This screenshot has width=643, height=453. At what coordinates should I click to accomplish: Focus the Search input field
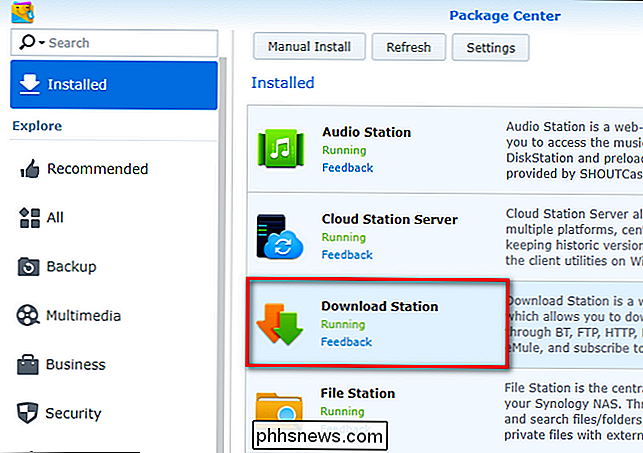pos(114,43)
